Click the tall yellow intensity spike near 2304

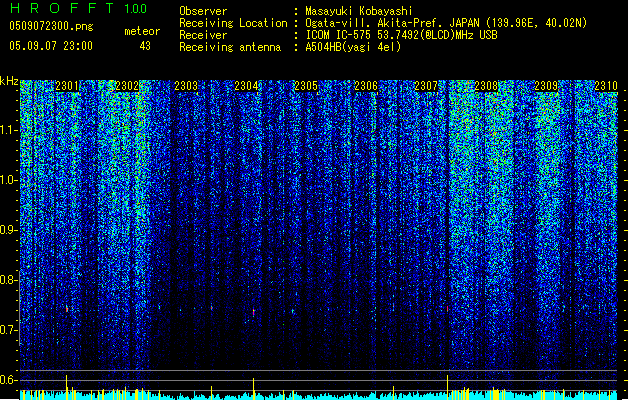[254, 388]
